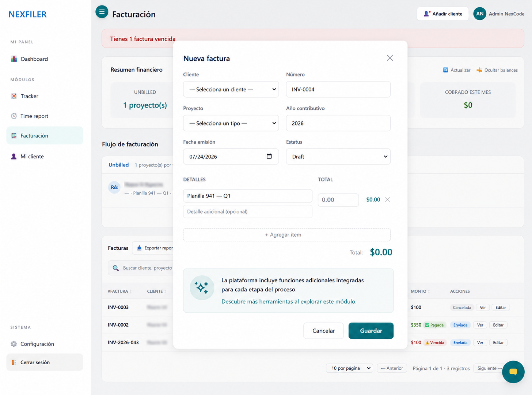Click Cancelar button

323,331
